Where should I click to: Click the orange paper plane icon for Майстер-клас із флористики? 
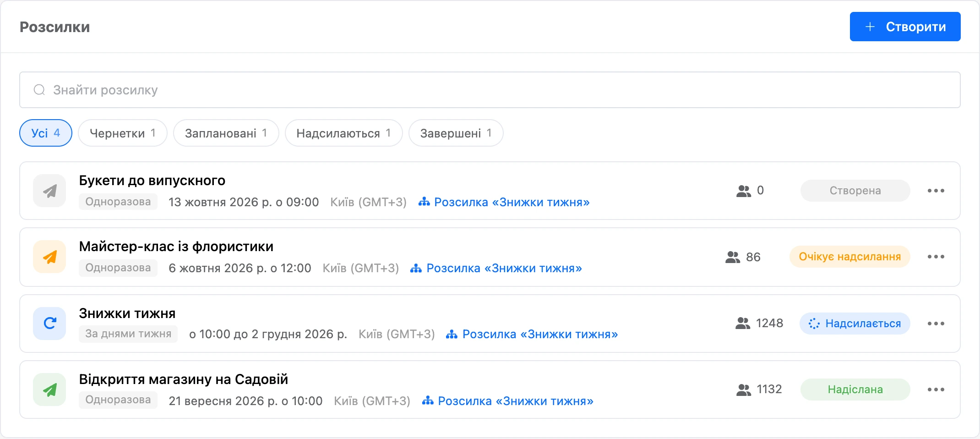pos(49,257)
